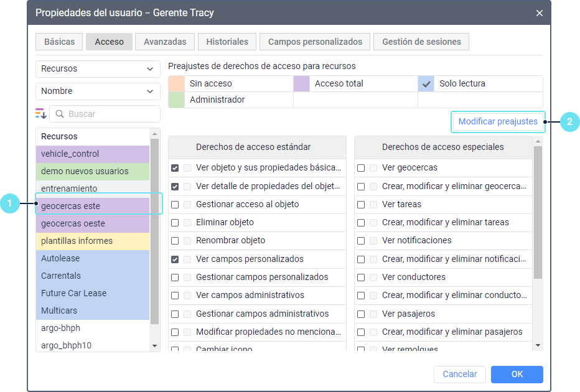Image resolution: width=580 pixels, height=392 pixels.
Task: Close the user properties dialog
Action: point(540,12)
